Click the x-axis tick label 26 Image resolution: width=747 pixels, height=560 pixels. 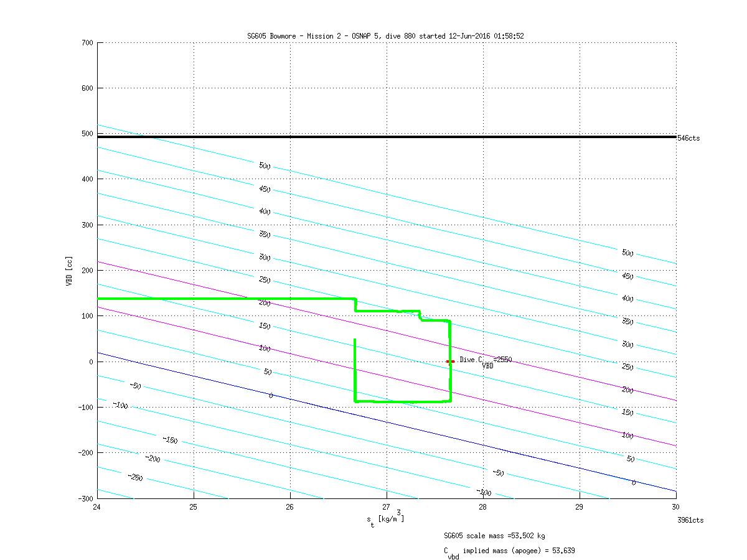click(290, 507)
